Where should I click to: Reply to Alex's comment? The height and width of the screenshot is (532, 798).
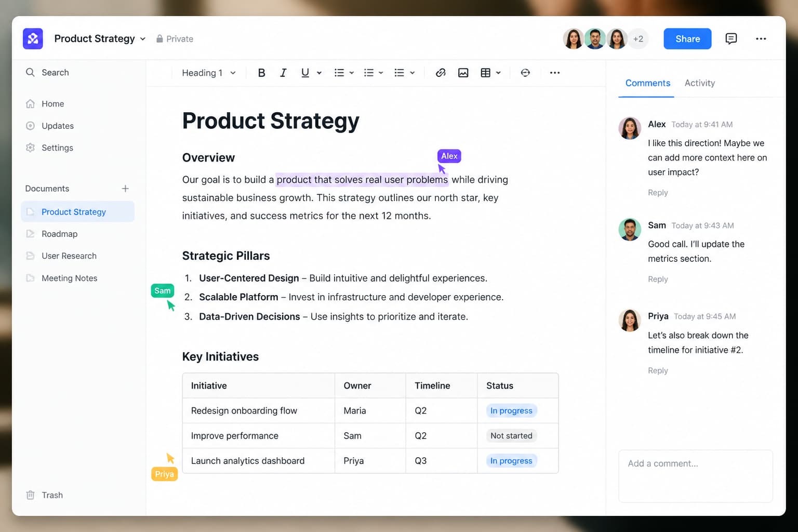[658, 193]
